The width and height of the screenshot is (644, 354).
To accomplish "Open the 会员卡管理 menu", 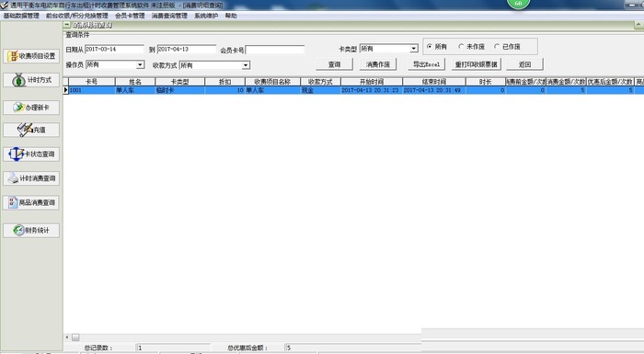I will [x=130, y=16].
